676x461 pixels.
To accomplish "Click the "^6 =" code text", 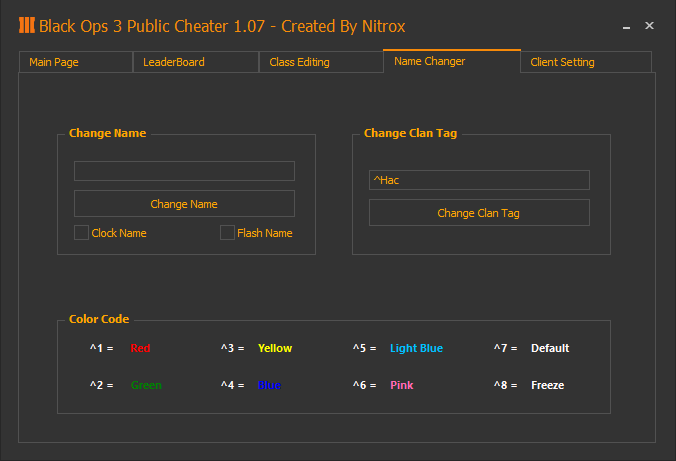I will 365,385.
